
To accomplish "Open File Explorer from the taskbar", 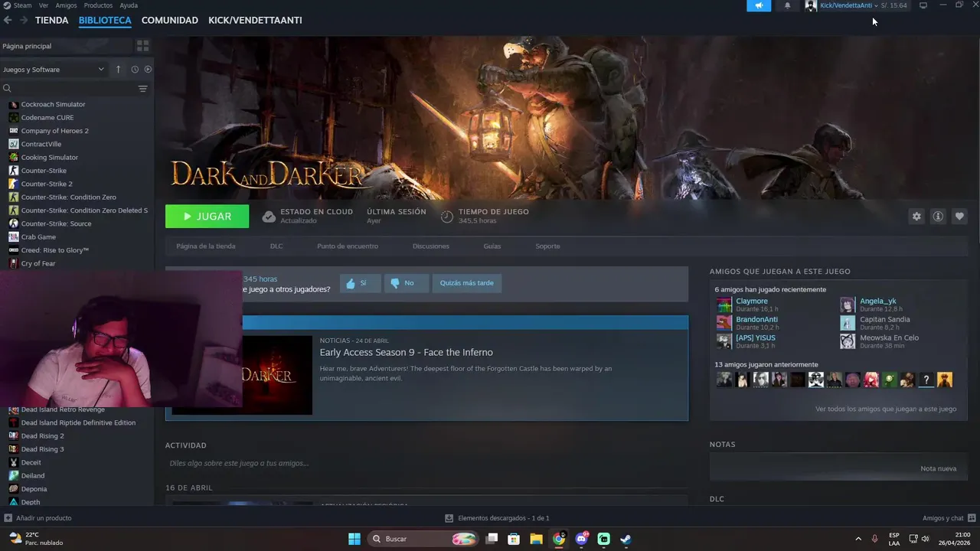I will [537, 539].
